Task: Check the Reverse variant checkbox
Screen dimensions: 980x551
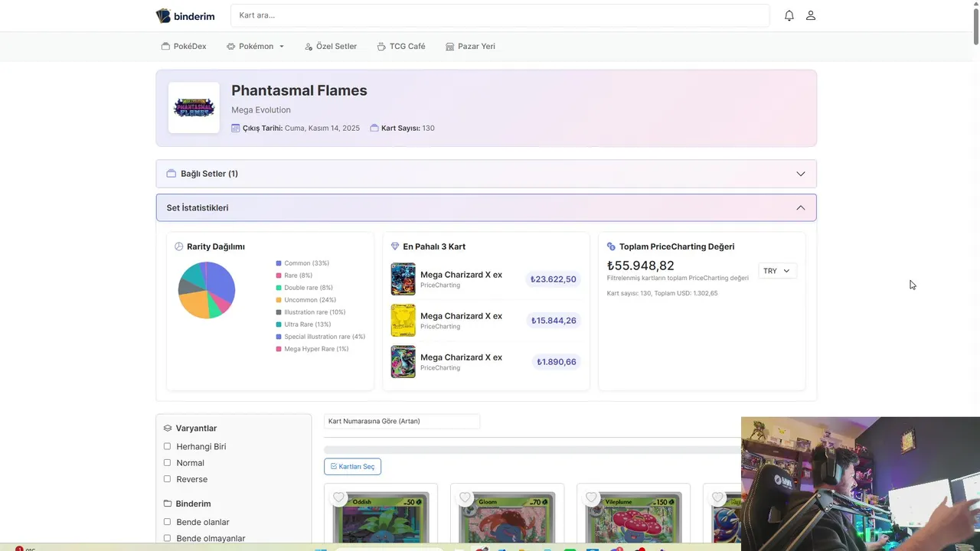Action: pos(168,479)
